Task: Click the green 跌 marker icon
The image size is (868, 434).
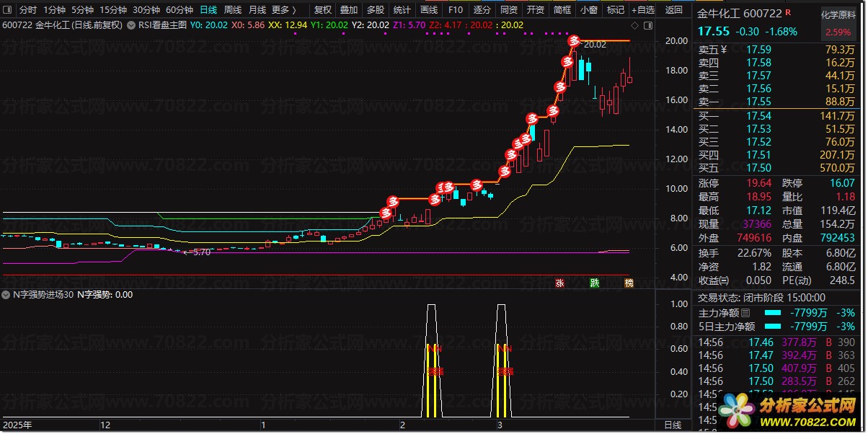Action: coord(594,283)
